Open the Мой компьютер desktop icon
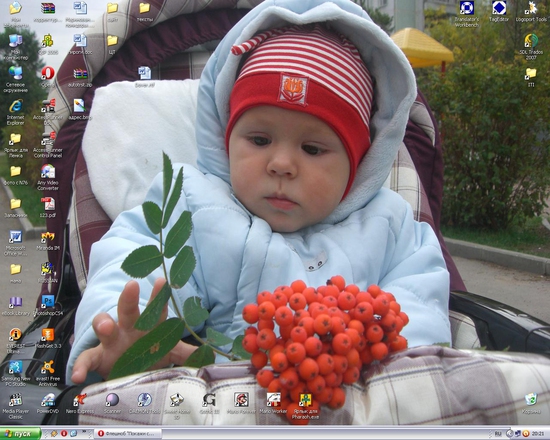The image size is (550, 440). pyautogui.click(x=15, y=41)
